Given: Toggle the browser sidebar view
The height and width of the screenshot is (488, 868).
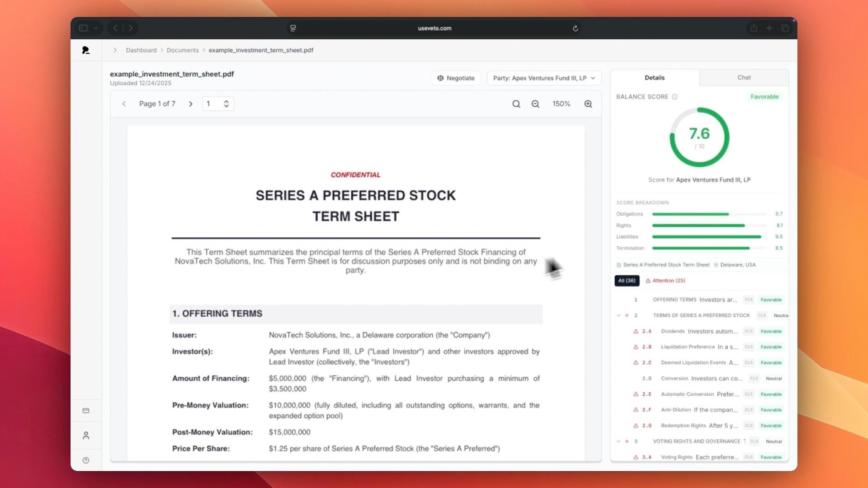Looking at the screenshot, I should click(x=84, y=28).
